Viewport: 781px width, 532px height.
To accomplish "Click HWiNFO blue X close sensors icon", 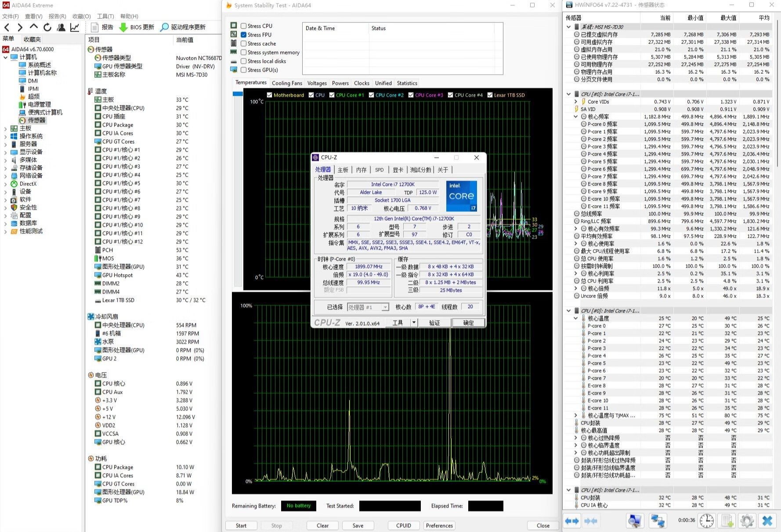I will (x=767, y=521).
